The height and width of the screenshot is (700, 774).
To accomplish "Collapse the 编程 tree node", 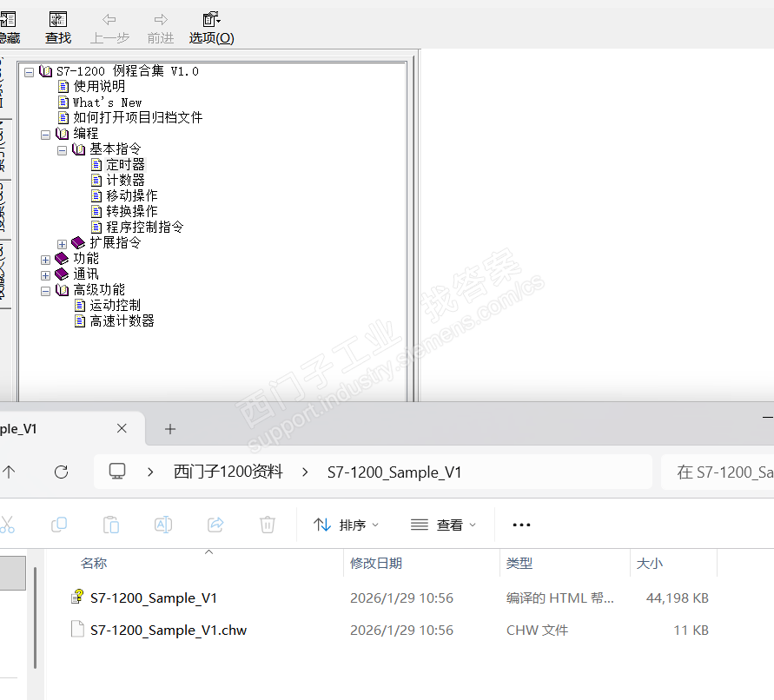I will coord(45,135).
